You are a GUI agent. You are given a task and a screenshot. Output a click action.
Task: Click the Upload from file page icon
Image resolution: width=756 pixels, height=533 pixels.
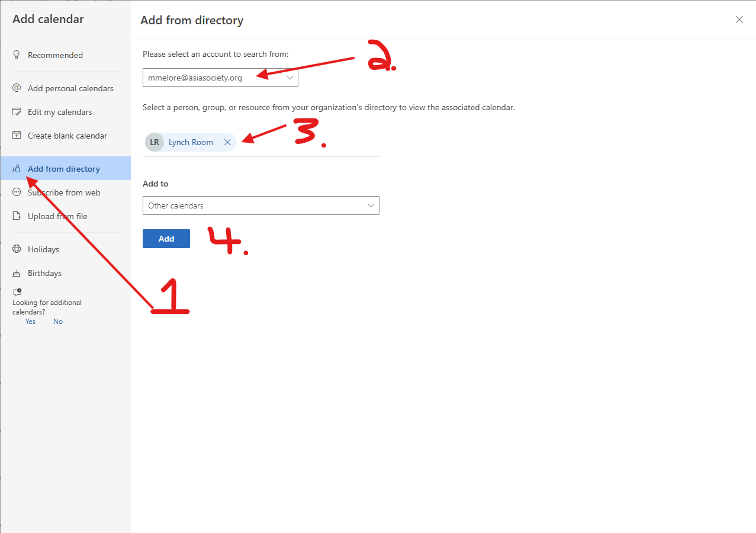[x=17, y=216]
